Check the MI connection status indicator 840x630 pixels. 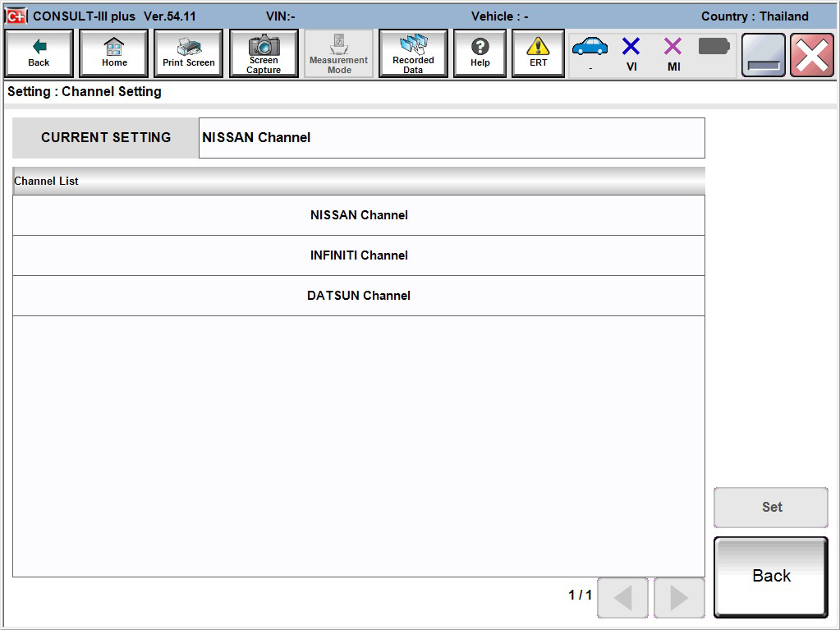point(672,49)
